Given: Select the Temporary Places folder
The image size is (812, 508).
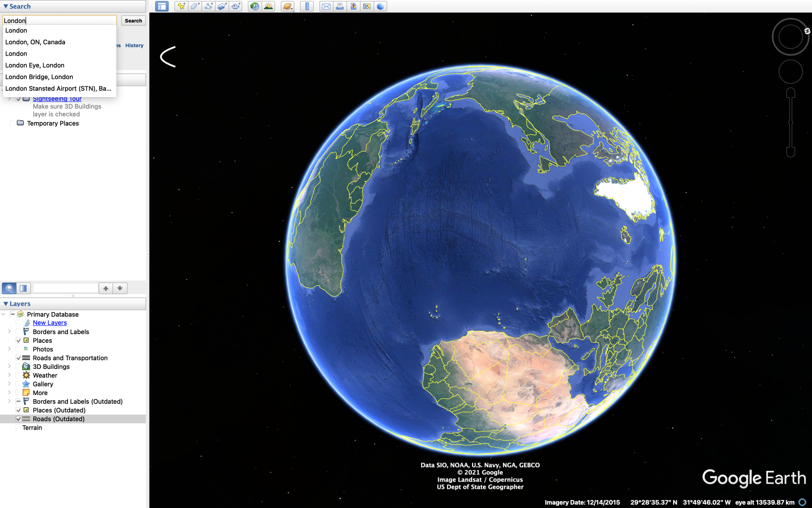Looking at the screenshot, I should point(53,123).
